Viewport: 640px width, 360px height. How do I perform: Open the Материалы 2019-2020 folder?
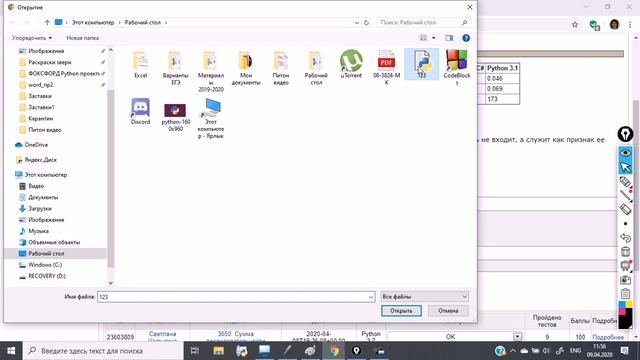pyautogui.click(x=211, y=71)
